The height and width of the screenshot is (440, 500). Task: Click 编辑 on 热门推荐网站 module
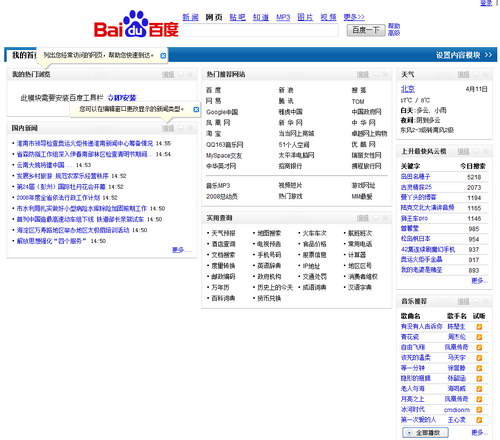point(363,74)
